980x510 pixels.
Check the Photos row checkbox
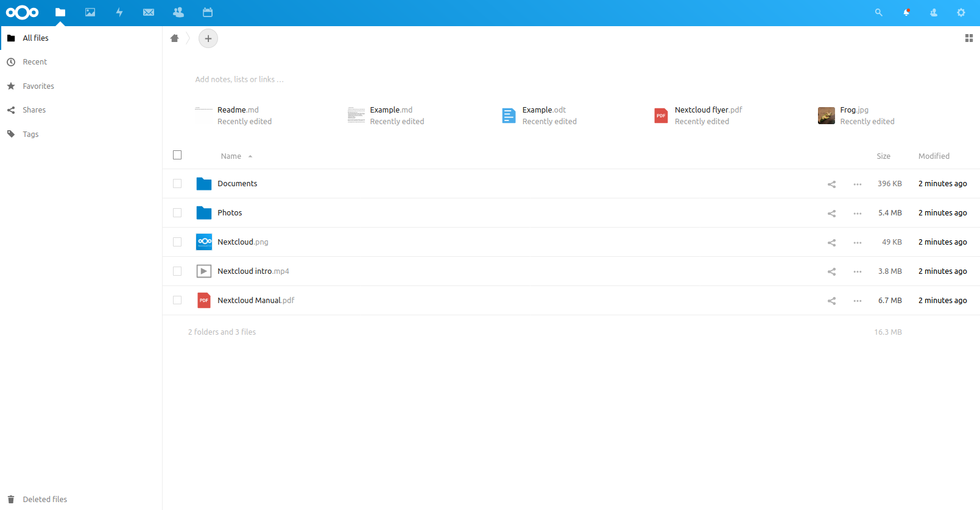177,213
